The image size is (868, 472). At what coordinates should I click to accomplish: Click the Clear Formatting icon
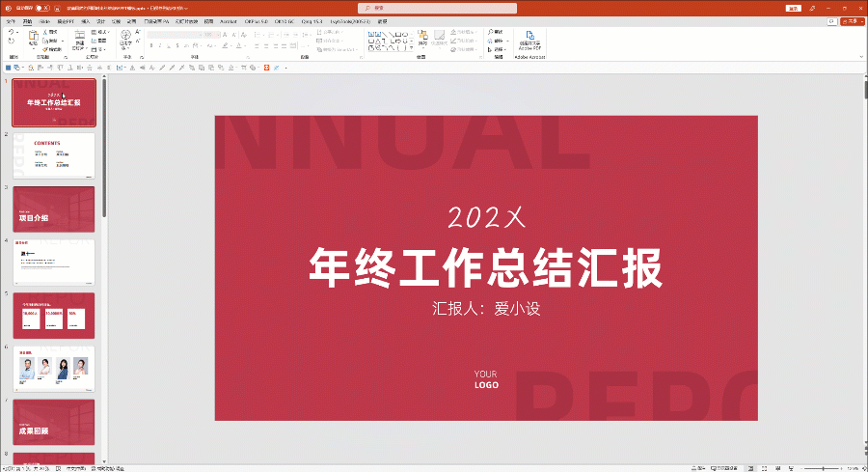coord(243,35)
